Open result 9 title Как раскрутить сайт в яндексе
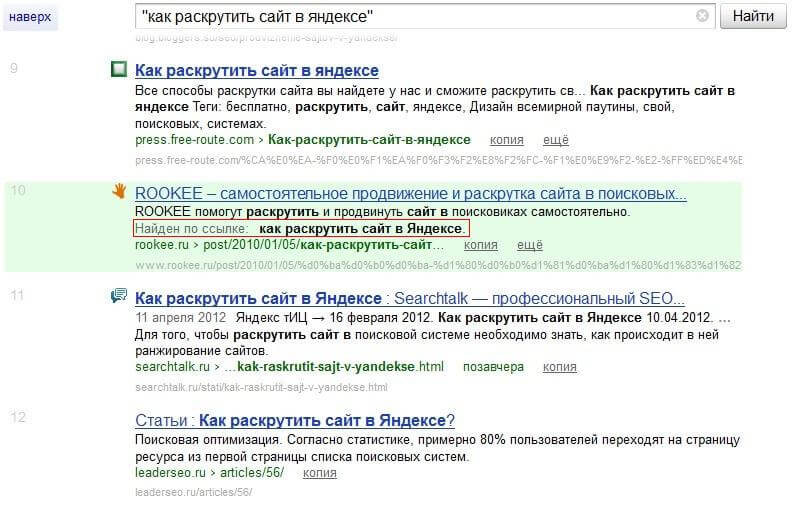Image resolution: width=800 pixels, height=506 pixels. (256, 70)
